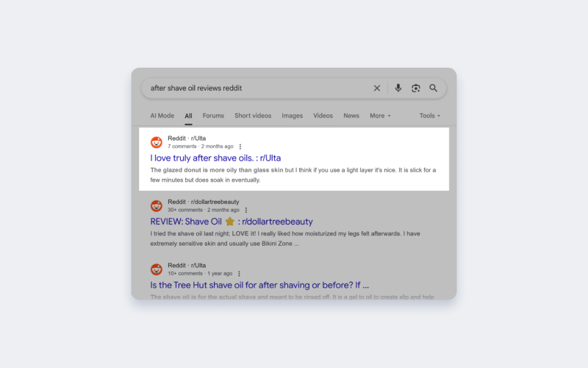
Task: Click Reddit logo beside first r/Ulta result
Action: (x=157, y=142)
